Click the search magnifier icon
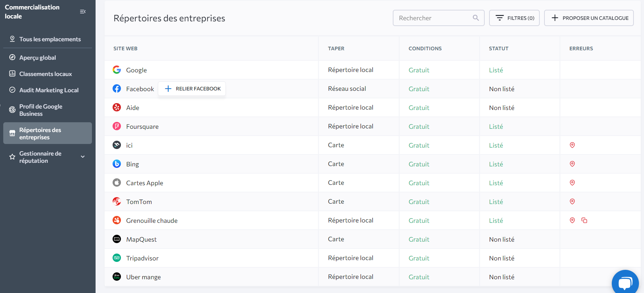Screen dimensions: 644x293 tap(476, 18)
